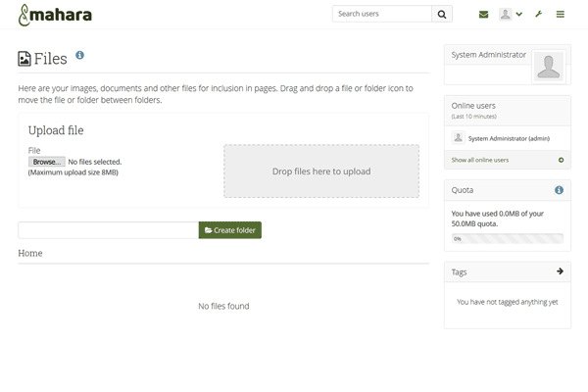
Task: Click the Quota panel heading
Action: [463, 190]
